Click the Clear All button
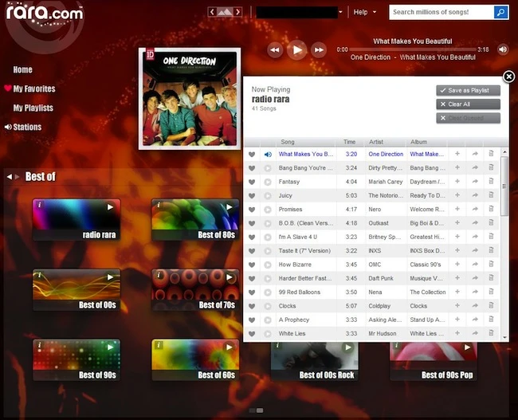Viewport: 518px width, 420px height. click(468, 104)
